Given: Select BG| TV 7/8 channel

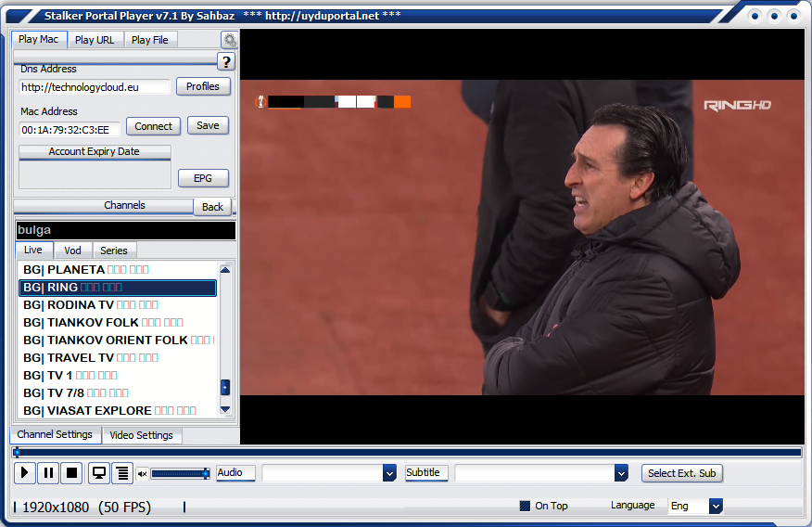Looking at the screenshot, I should coord(118,392).
